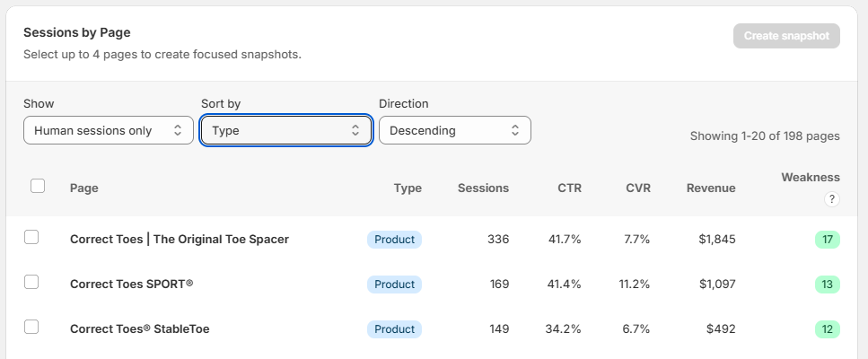Toggle the select-all pages checkbox

(38, 186)
